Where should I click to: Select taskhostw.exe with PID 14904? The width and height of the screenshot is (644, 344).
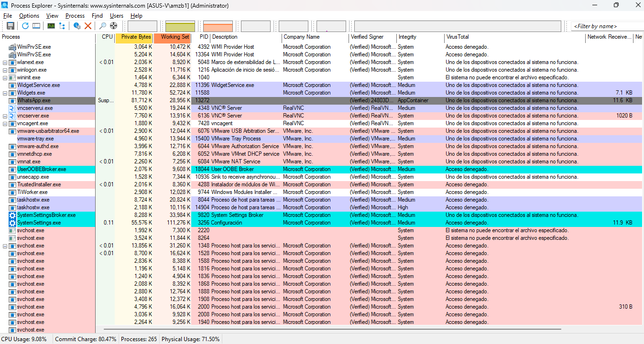pyautogui.click(x=322, y=207)
